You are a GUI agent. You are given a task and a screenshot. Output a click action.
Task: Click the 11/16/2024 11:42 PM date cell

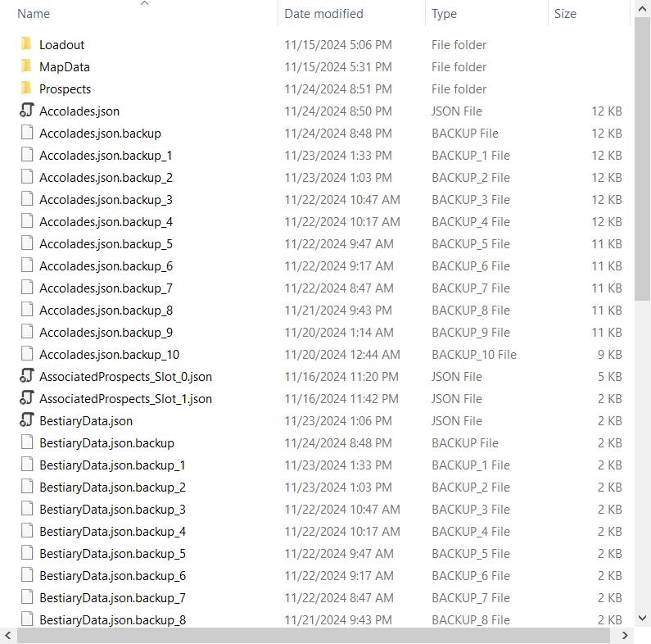tap(341, 398)
